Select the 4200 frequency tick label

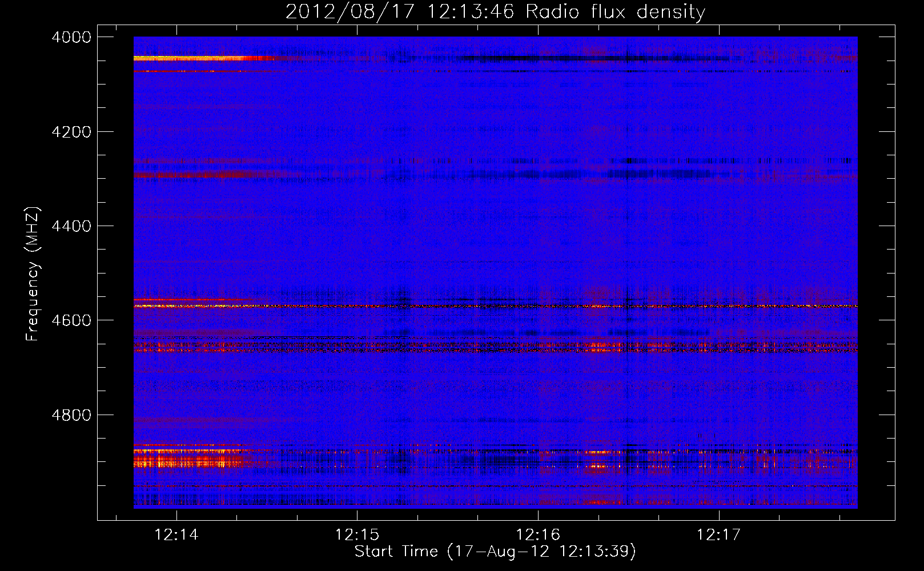71,132
